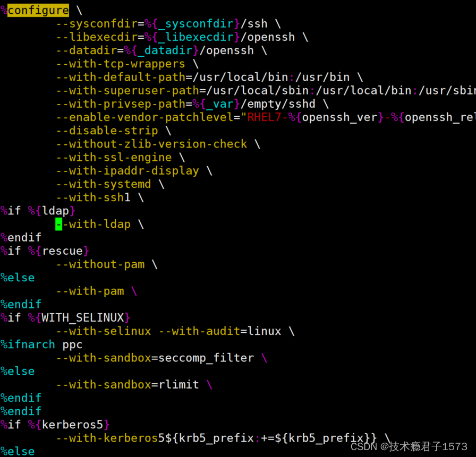This screenshot has height=457, width=476.
Task: Click the --enable-vendor-patchlevel line
Action: pyautogui.click(x=266, y=117)
